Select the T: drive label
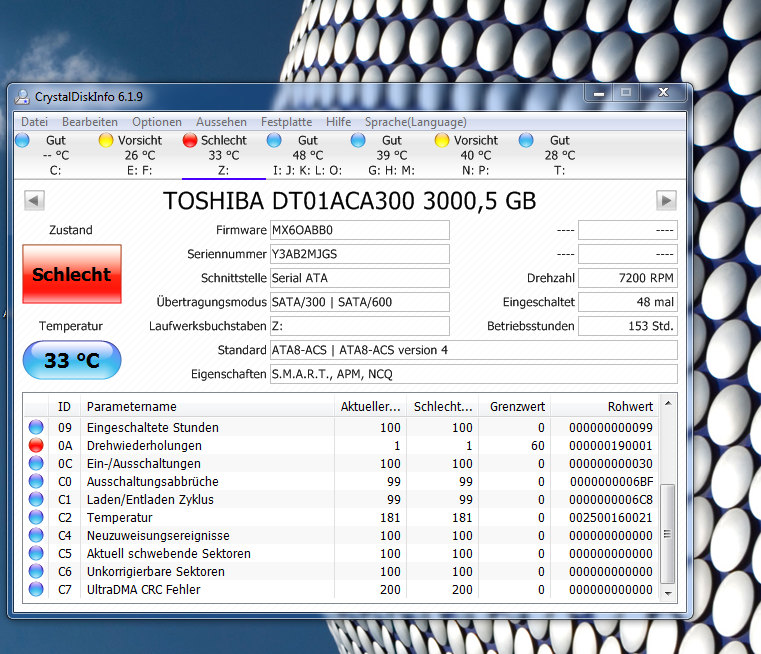The height and width of the screenshot is (654, 761). (560, 171)
